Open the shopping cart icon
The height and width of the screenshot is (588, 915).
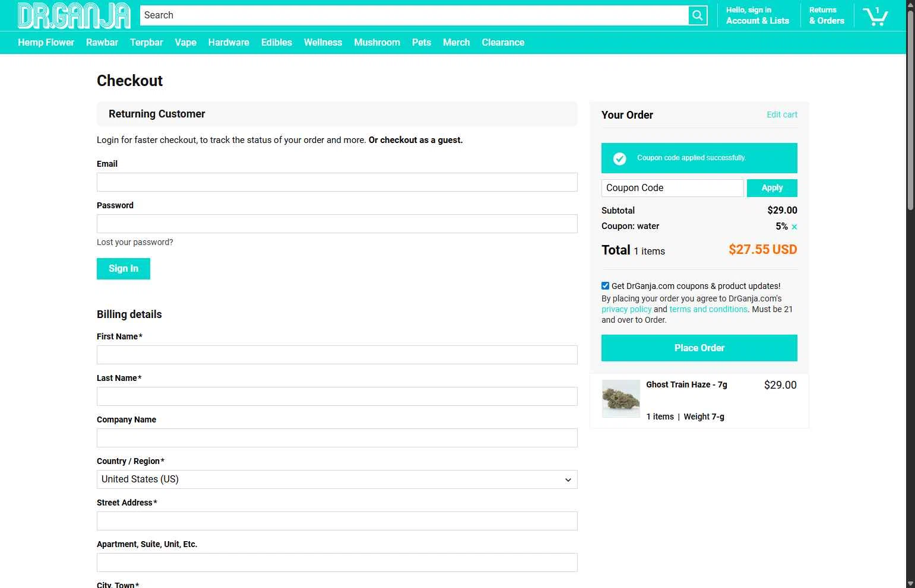(875, 16)
